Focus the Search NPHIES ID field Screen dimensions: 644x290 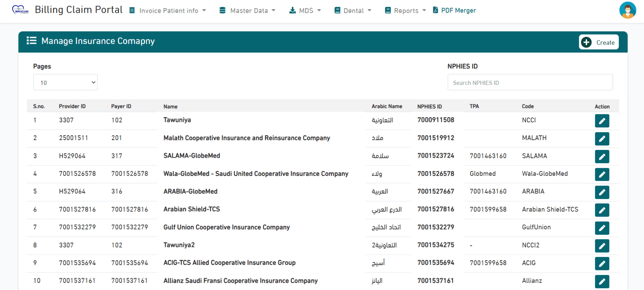[530, 82]
